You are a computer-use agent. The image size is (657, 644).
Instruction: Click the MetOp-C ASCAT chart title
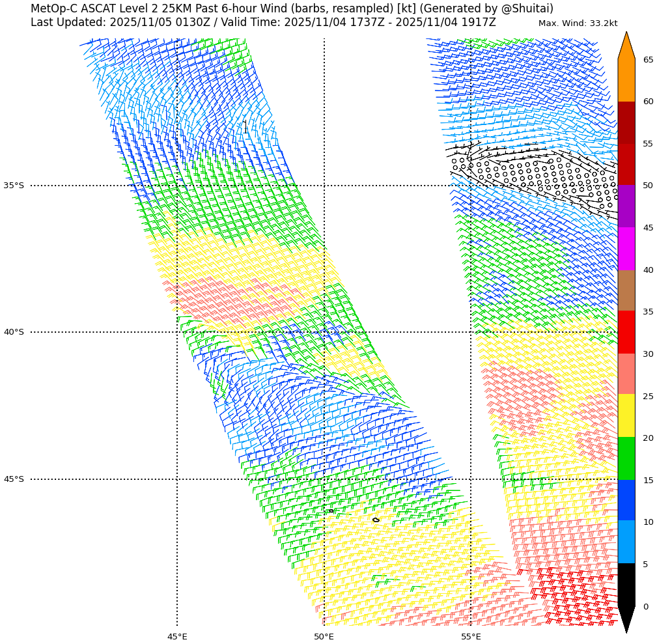tap(292, 8)
